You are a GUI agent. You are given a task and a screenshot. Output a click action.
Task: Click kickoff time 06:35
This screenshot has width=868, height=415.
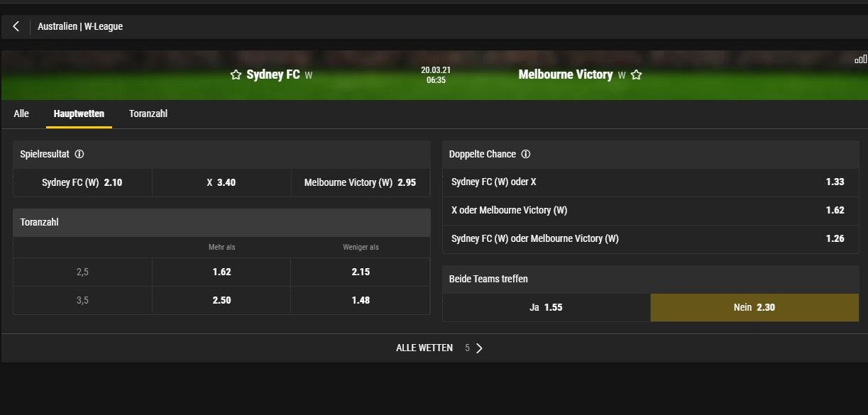point(436,80)
